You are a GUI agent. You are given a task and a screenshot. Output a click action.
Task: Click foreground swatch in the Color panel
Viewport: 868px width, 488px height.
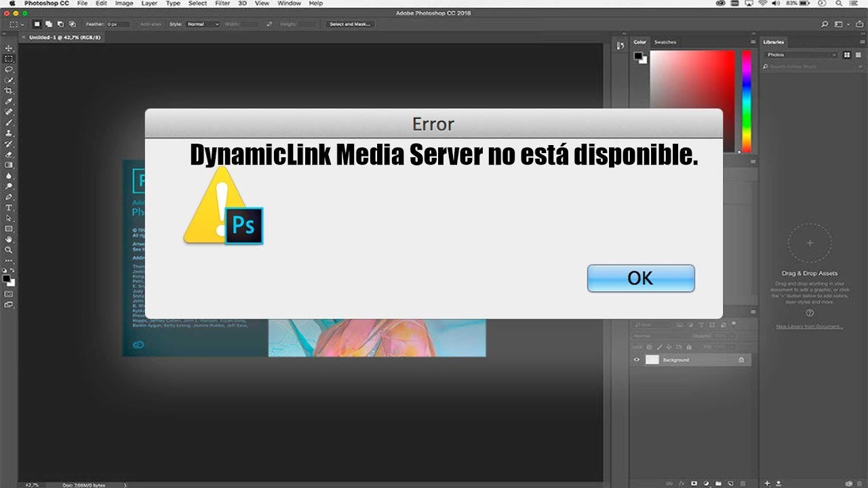(x=638, y=56)
